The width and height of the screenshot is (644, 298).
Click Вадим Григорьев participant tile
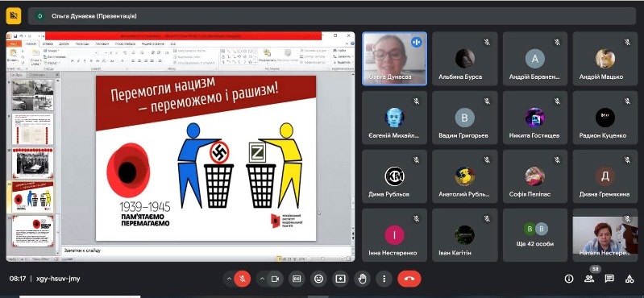(x=464, y=118)
